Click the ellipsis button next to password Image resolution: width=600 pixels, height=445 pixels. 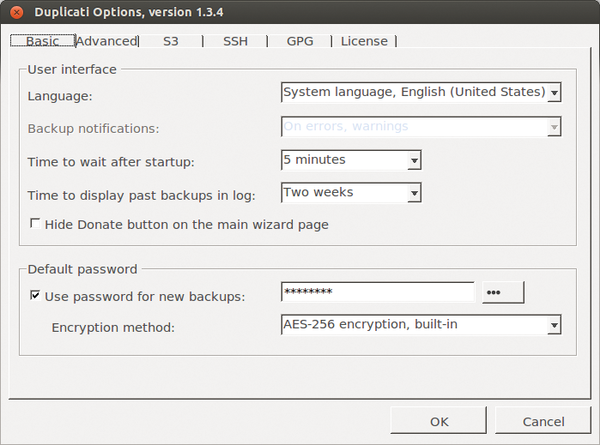(x=503, y=293)
